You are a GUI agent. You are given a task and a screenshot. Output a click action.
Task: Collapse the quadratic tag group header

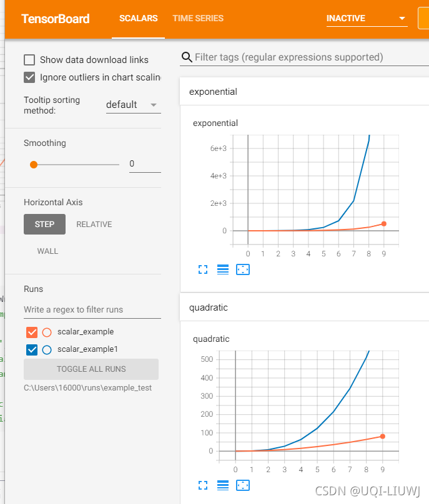click(304, 308)
